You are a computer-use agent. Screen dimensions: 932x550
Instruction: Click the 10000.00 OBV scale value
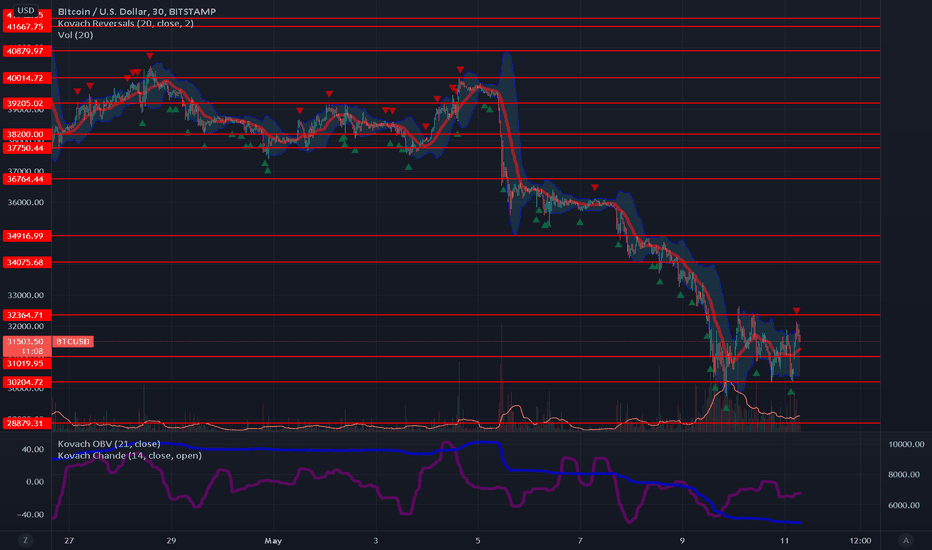coord(906,444)
